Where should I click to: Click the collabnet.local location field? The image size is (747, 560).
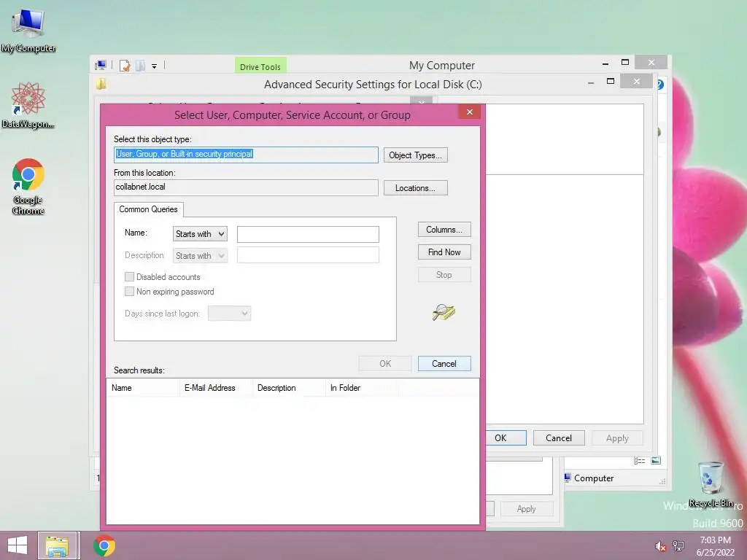coord(246,187)
